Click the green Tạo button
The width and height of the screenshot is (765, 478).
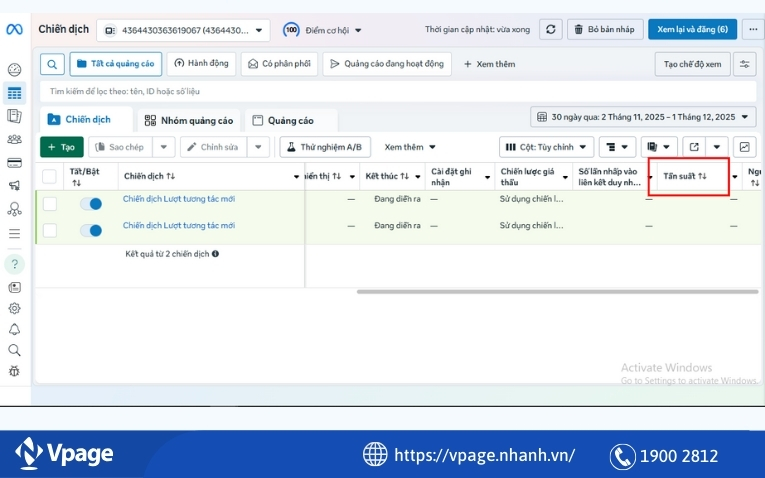(62, 147)
